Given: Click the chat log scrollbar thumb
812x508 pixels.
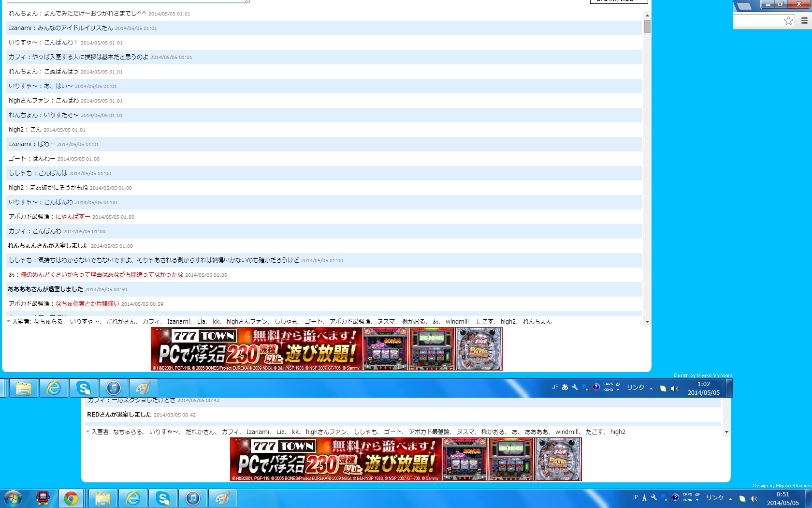Looking at the screenshot, I should (647, 27).
